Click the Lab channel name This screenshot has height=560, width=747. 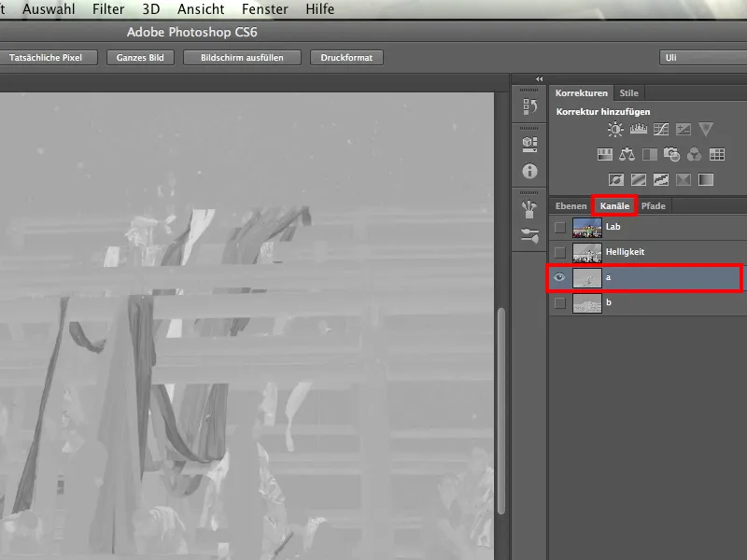(x=613, y=227)
